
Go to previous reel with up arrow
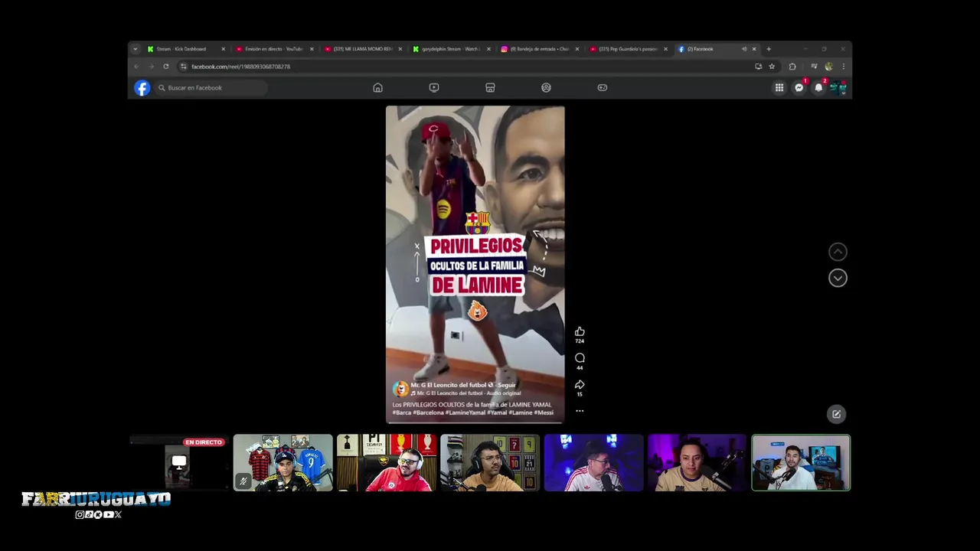[838, 252]
